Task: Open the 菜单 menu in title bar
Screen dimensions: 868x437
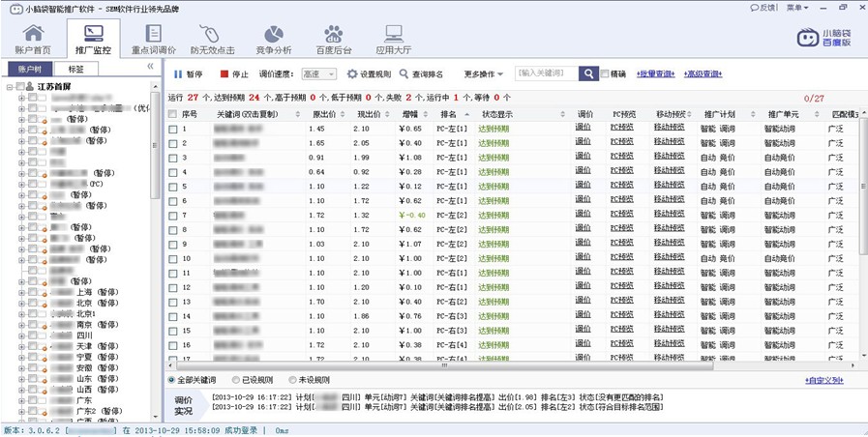Action: [796, 8]
